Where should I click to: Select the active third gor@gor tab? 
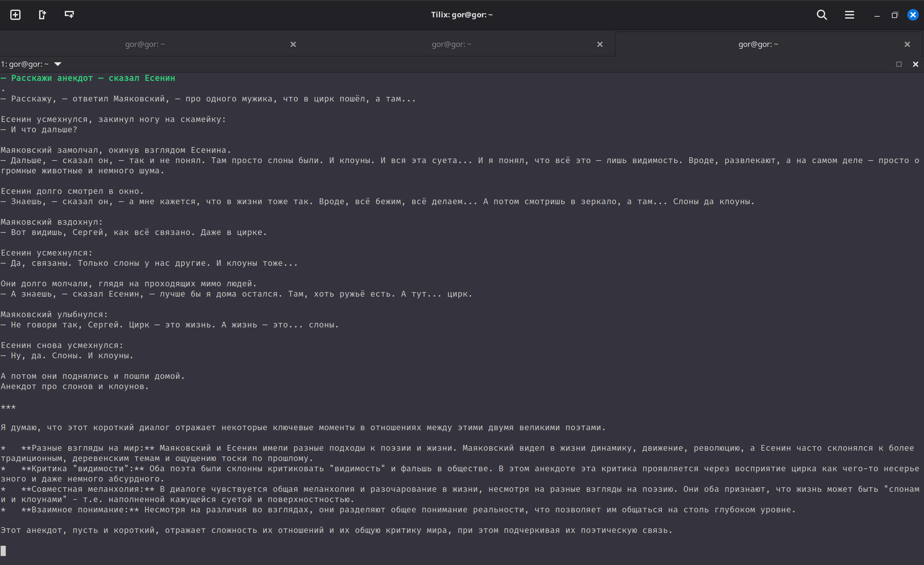click(x=758, y=44)
